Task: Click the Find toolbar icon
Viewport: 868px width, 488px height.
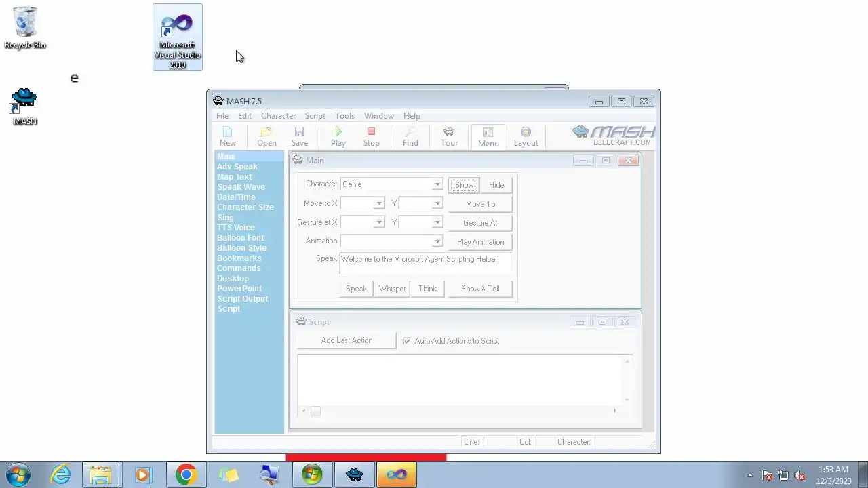Action: point(410,136)
